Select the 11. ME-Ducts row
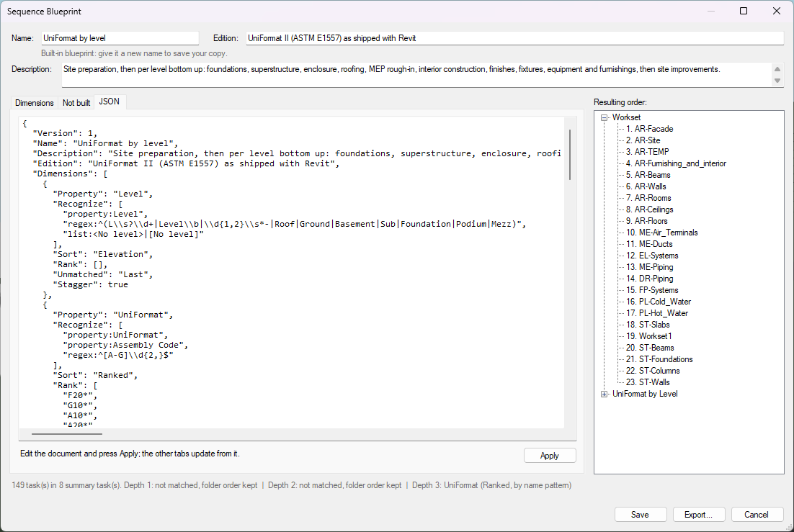Viewport: 794px width, 532px height. click(649, 244)
